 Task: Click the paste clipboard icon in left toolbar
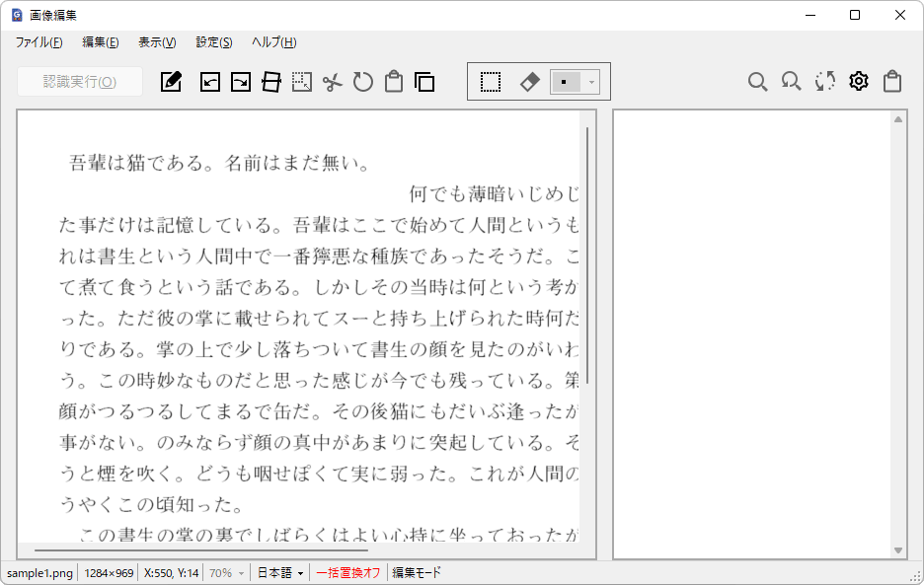pyautogui.click(x=394, y=81)
